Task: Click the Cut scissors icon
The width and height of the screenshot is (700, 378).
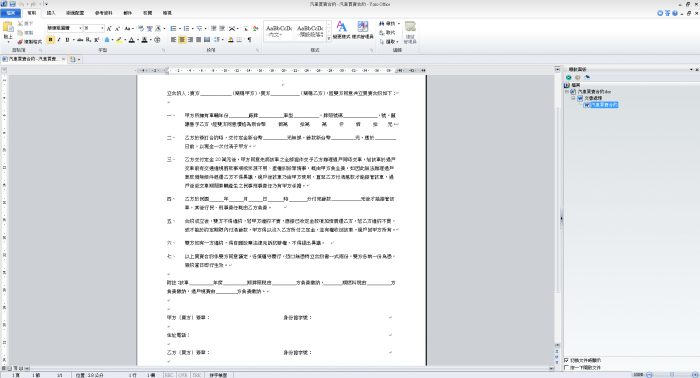Action: tap(20, 23)
